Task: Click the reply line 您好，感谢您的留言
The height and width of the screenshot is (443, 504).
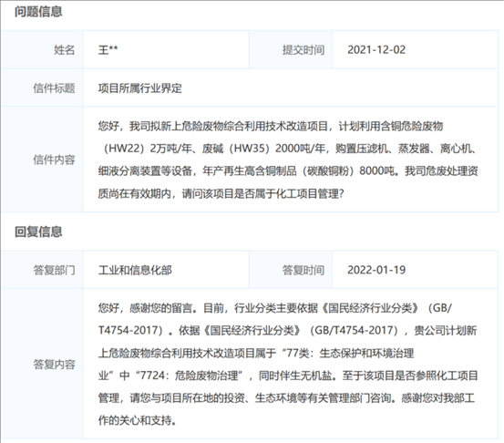Action: click(275, 308)
